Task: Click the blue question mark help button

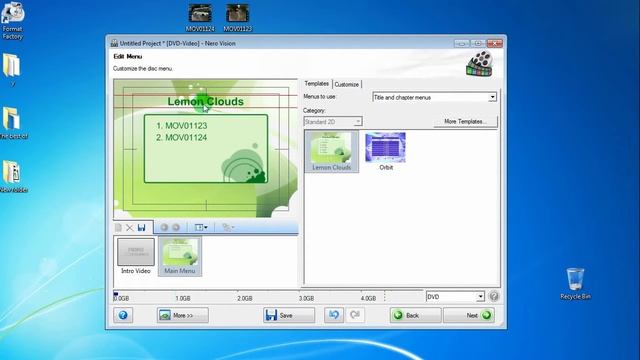Action: coord(123,315)
